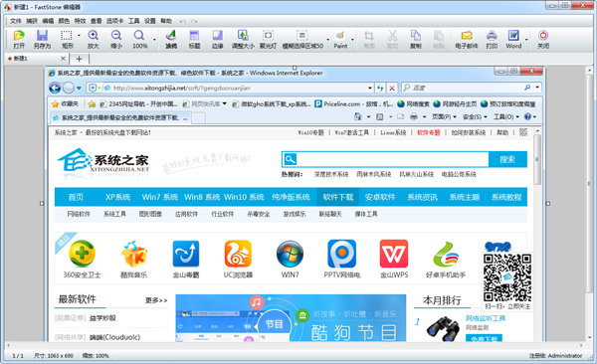Viewport: 597px width, 364px height.
Task: Click the 360安全卫士 icon on the webpage
Action: coord(82,254)
